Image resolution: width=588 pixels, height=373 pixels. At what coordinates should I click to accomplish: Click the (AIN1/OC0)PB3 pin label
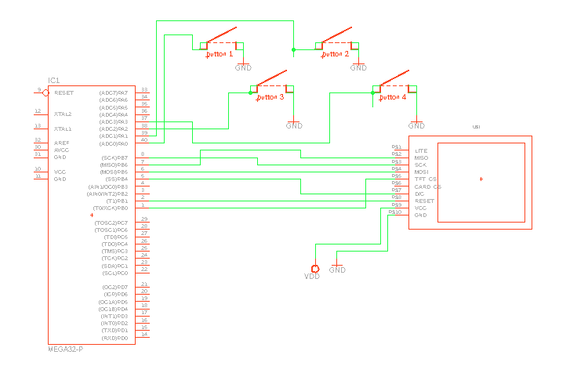108,187
